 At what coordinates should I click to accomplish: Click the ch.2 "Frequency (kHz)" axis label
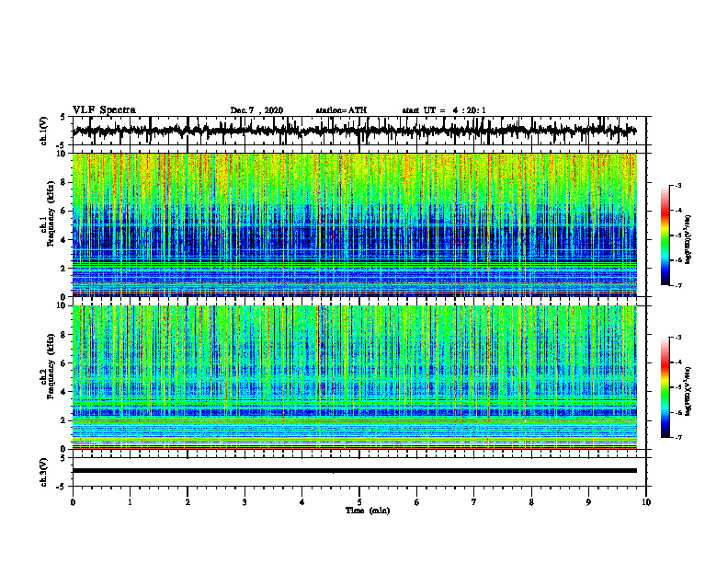[x=51, y=366]
